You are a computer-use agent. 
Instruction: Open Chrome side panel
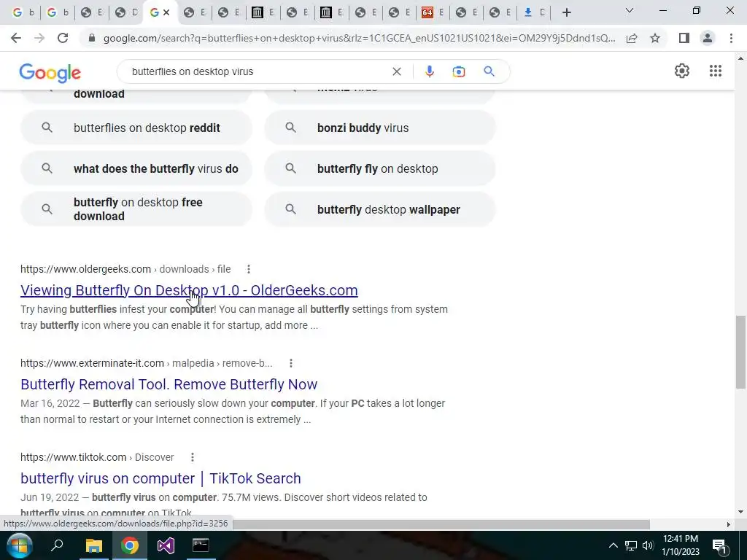click(x=684, y=38)
